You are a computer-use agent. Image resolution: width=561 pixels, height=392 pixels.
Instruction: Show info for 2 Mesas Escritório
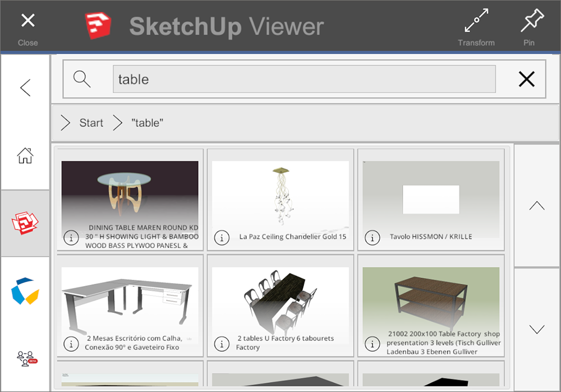click(x=71, y=344)
